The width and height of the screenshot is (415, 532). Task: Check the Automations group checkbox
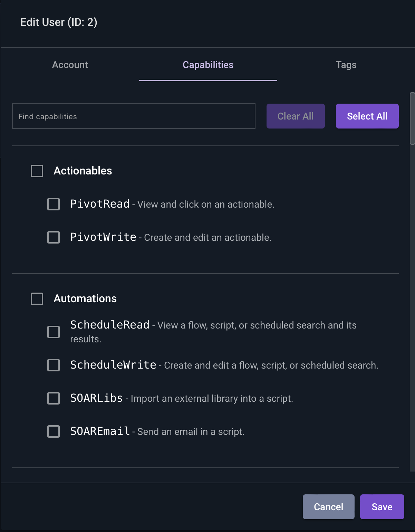(x=37, y=299)
